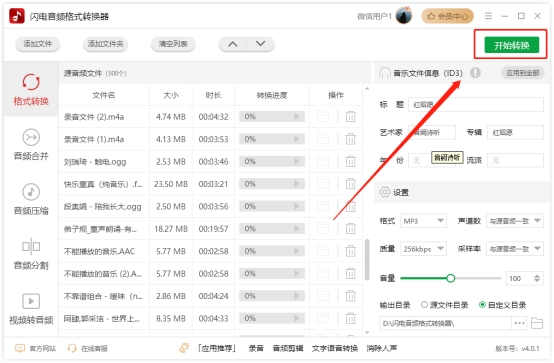Click the output directory path field
Image resolution: width=554 pixels, height=363 pixels.
(446, 323)
